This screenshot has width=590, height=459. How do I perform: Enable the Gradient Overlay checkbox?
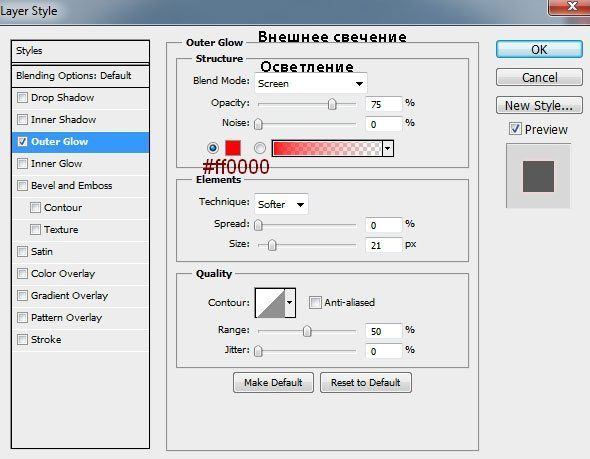click(22, 295)
